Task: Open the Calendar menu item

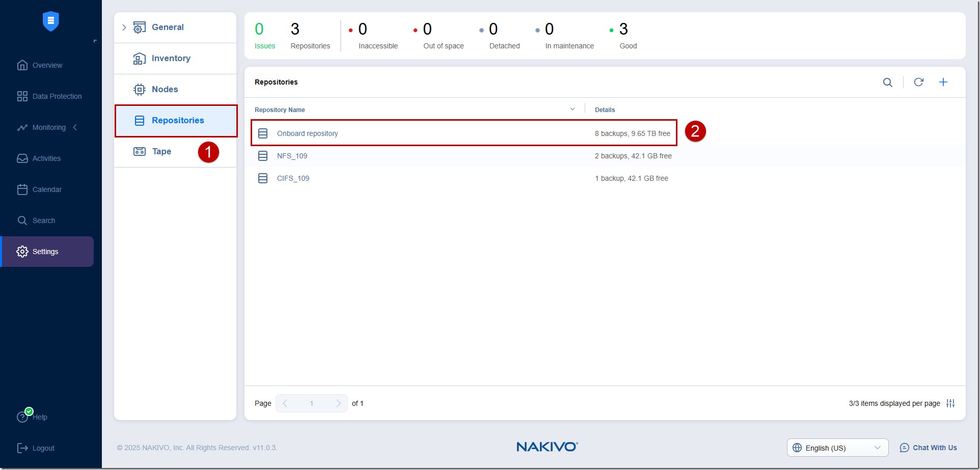Action: tap(47, 189)
